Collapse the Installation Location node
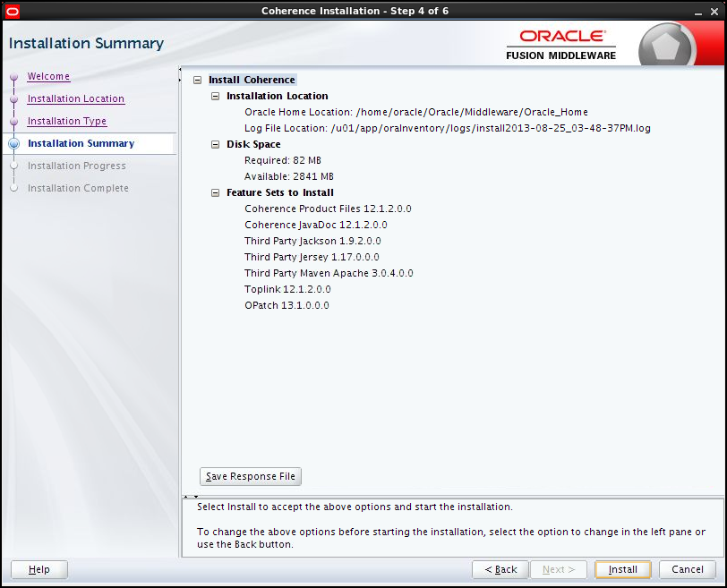Image resolution: width=727 pixels, height=588 pixels. [215, 97]
